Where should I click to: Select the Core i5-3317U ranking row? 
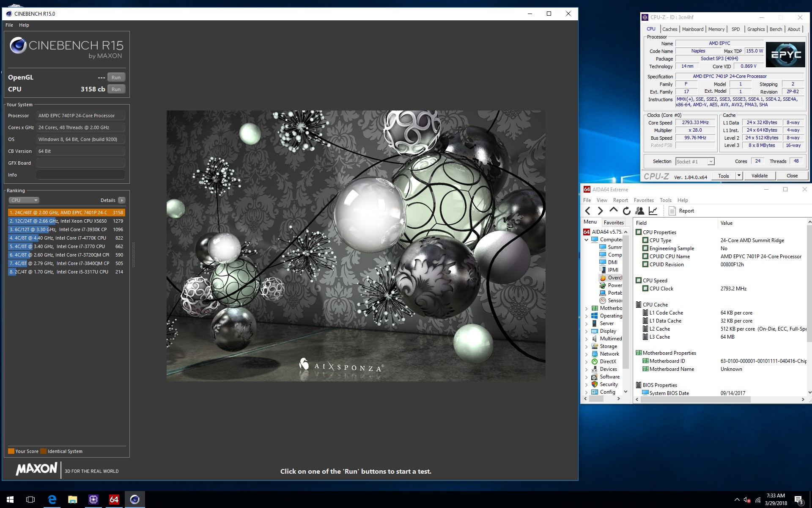tap(66, 272)
